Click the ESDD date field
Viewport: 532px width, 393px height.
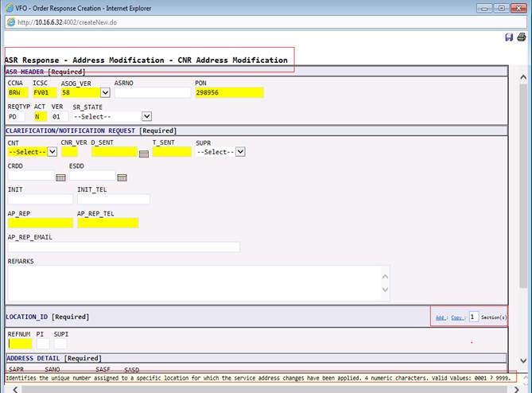point(92,176)
